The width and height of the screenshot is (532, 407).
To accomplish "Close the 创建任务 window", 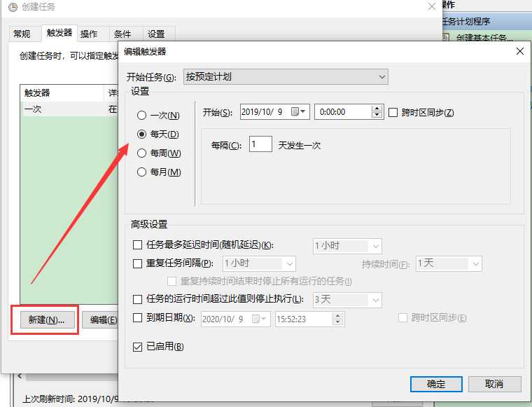I will tap(432, 6).
